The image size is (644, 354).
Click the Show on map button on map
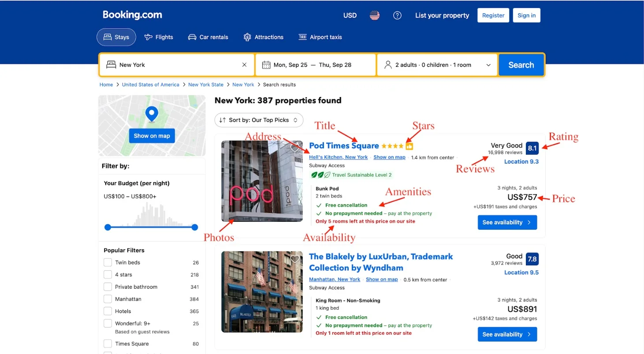[x=152, y=136]
